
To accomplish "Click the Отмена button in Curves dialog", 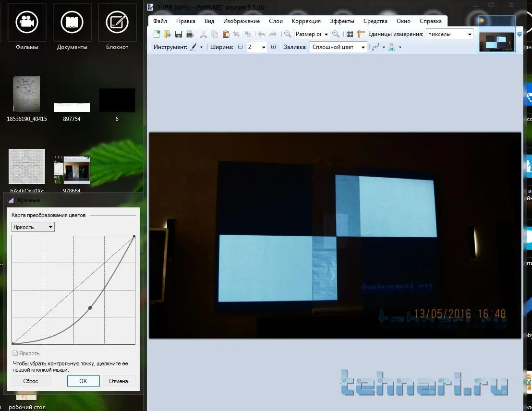I will [119, 381].
